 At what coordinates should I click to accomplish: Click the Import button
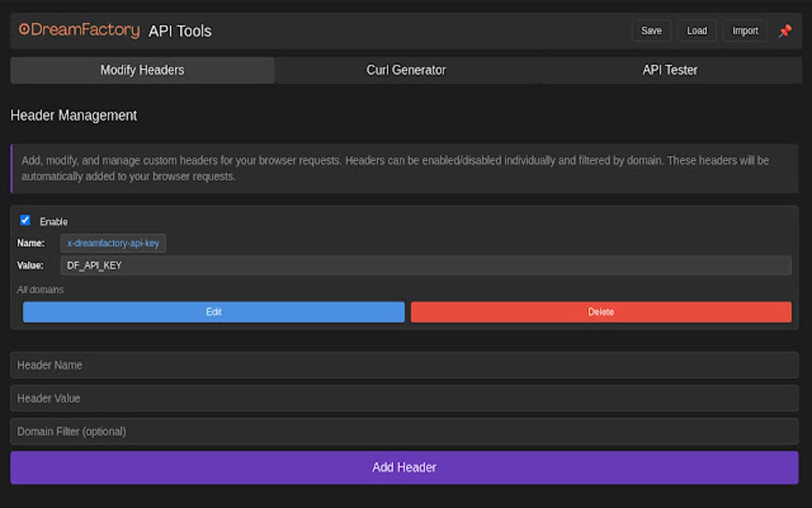745,31
